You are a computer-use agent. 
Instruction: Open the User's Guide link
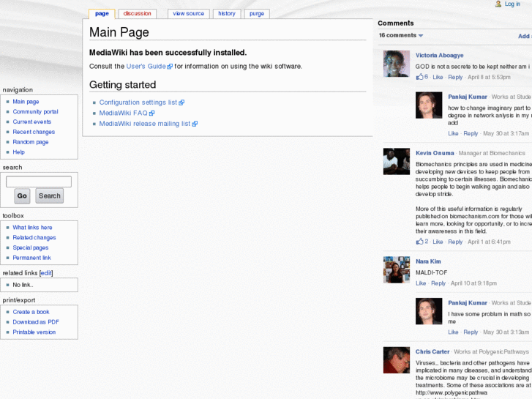coord(146,66)
